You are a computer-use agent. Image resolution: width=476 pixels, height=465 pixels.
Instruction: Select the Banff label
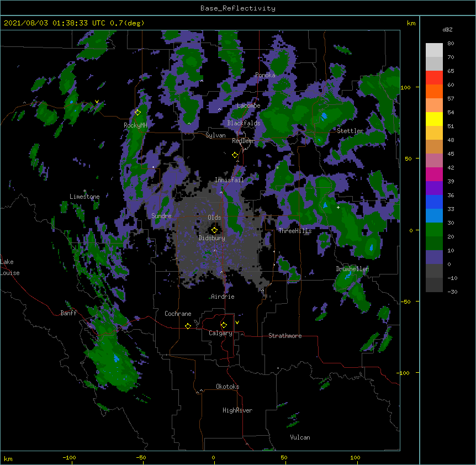pyautogui.click(x=68, y=313)
